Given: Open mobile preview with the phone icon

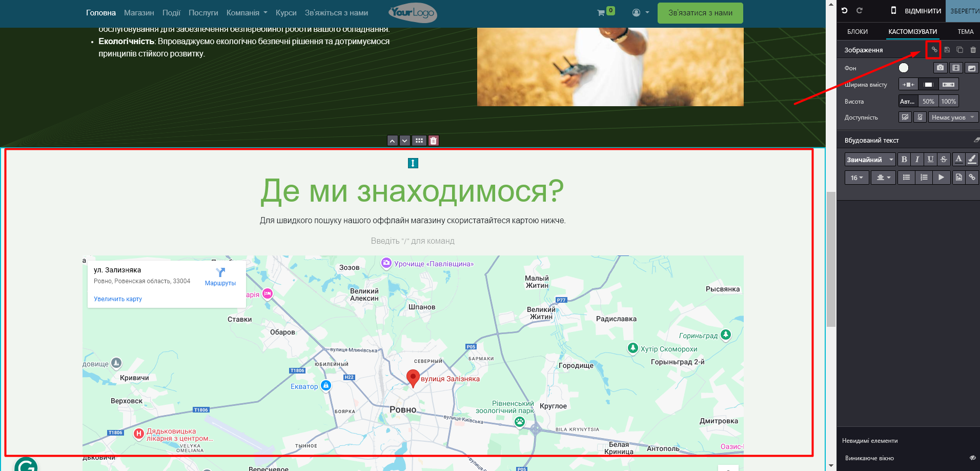Looking at the screenshot, I should pyautogui.click(x=893, y=10).
